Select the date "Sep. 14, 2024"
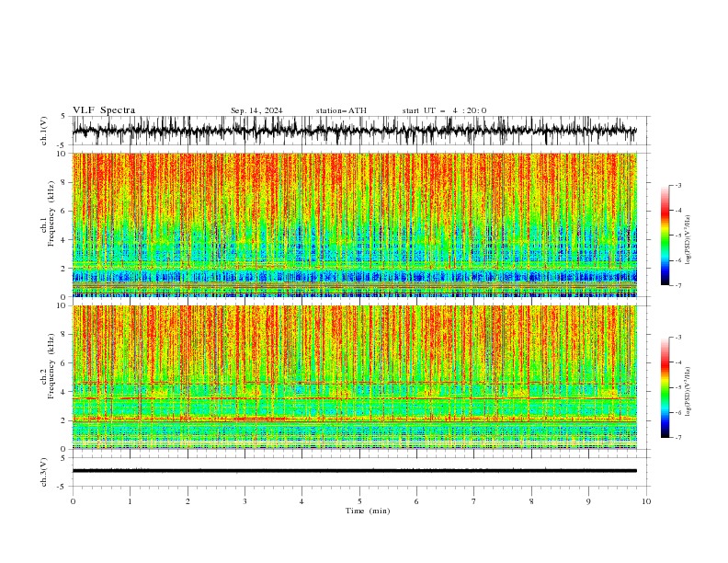This screenshot has width=728, height=563. pyautogui.click(x=256, y=110)
